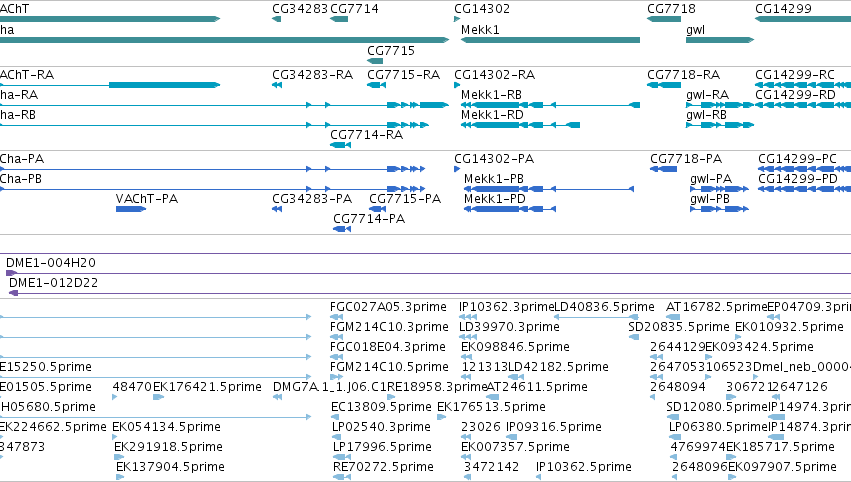Click the EK176513.5prime EST label
This screenshot has width=851, height=482.
coord(491,407)
